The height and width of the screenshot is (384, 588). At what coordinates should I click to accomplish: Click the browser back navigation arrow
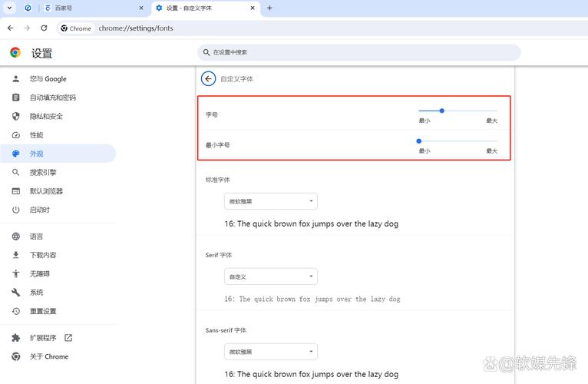point(10,28)
